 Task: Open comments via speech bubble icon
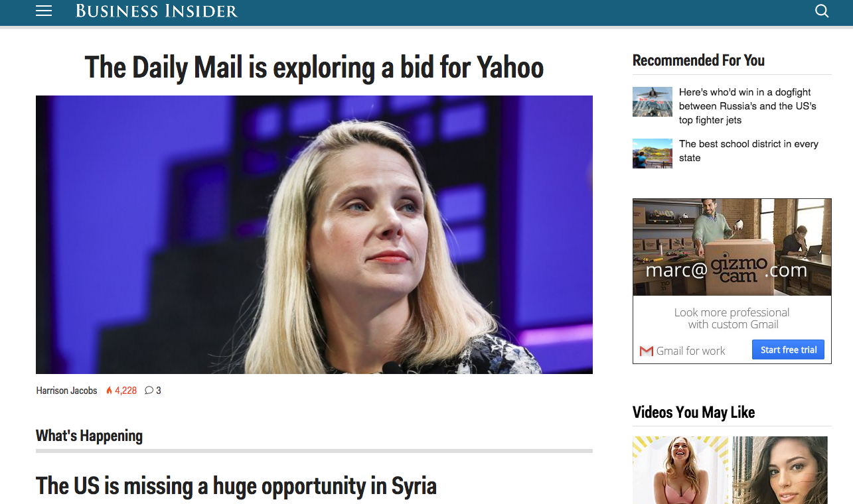pos(149,391)
